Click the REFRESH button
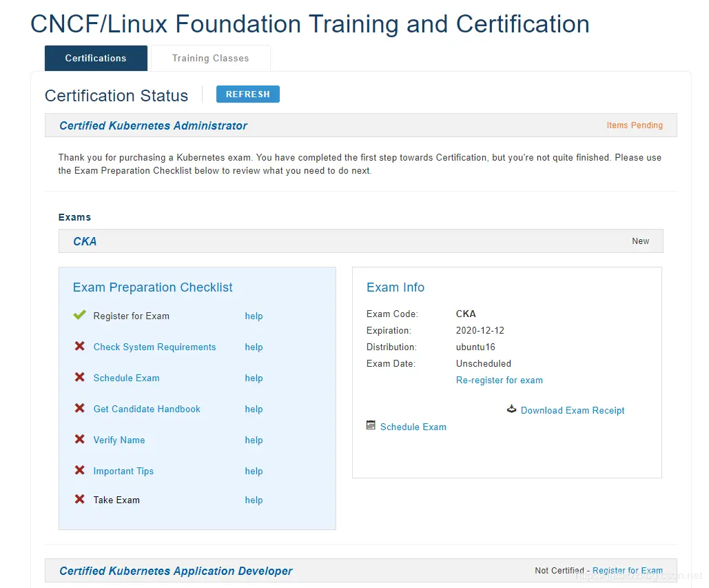 click(248, 94)
